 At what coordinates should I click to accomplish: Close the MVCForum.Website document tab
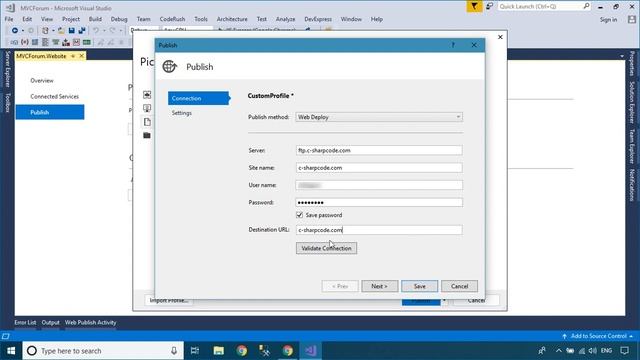pos(82,56)
